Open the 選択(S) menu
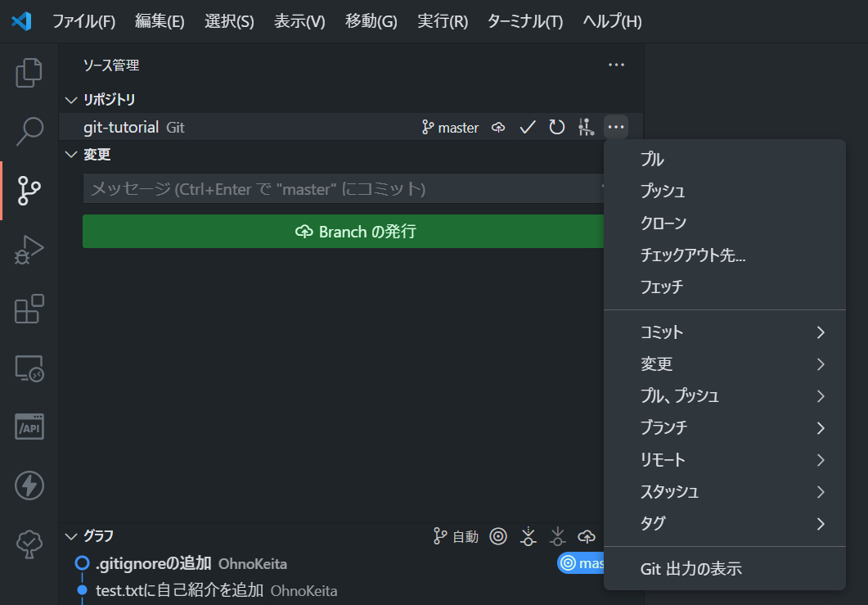This screenshot has height=605, width=868. coord(229,21)
